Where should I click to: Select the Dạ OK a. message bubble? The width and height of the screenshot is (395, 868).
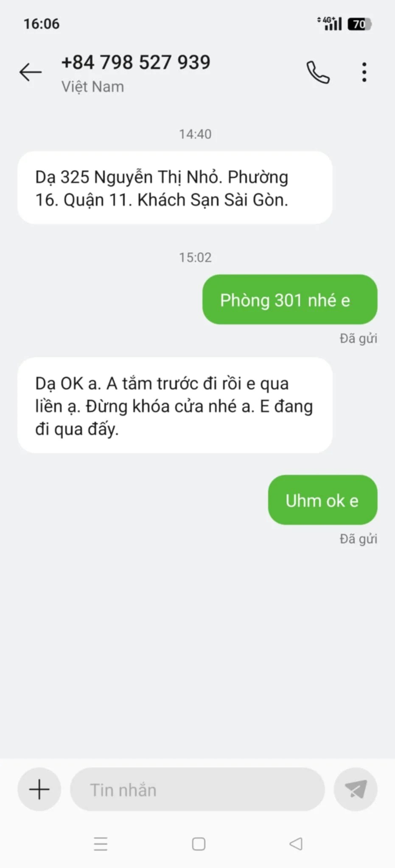(175, 406)
